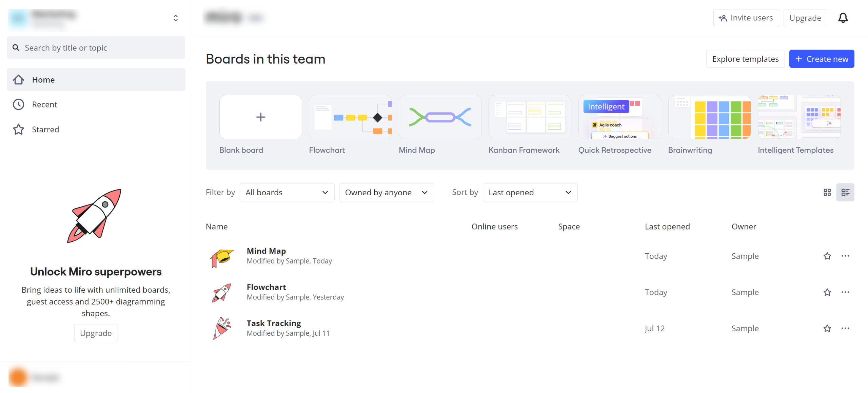Click Explore templates button

click(745, 59)
